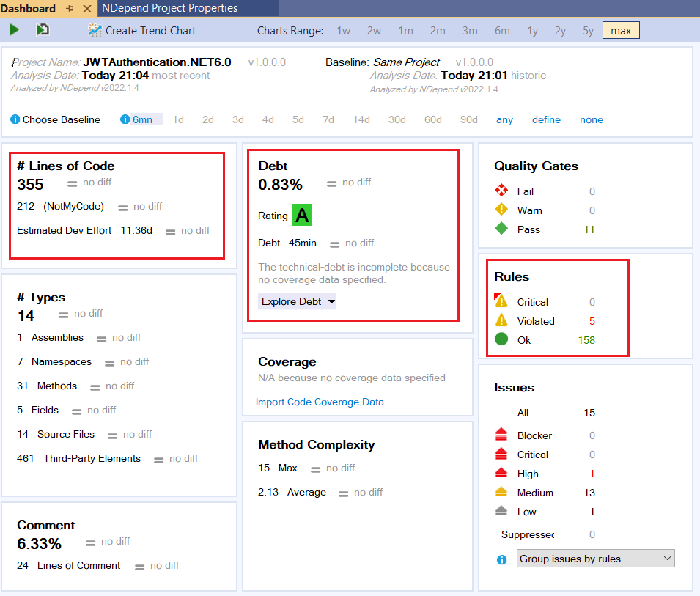
Task: Choose the 7d baseline option
Action: [x=328, y=119]
